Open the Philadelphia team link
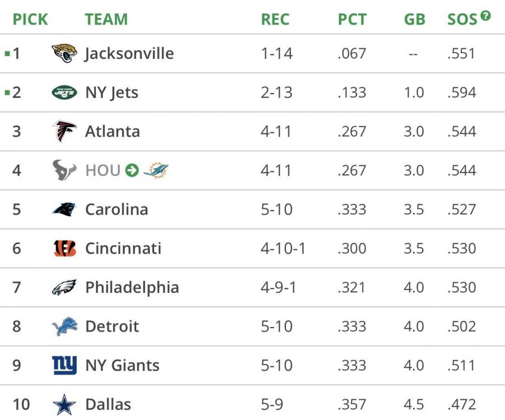The height and width of the screenshot is (420, 505). [132, 287]
